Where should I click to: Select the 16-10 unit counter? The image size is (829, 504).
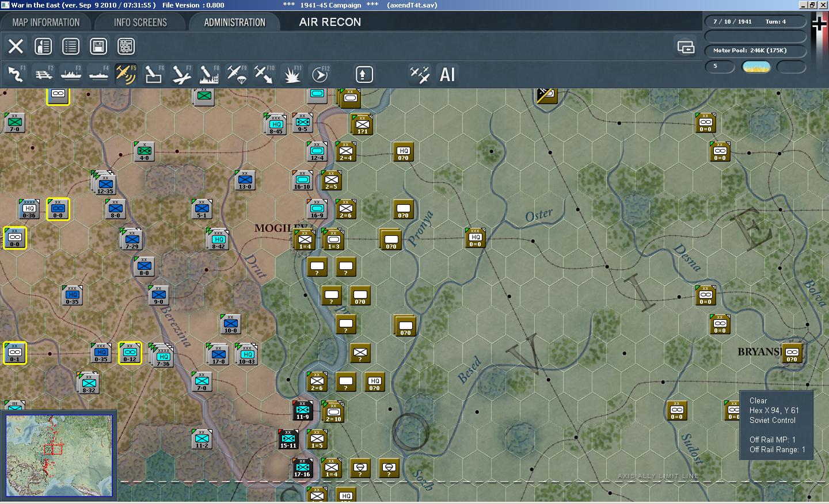pos(303,181)
